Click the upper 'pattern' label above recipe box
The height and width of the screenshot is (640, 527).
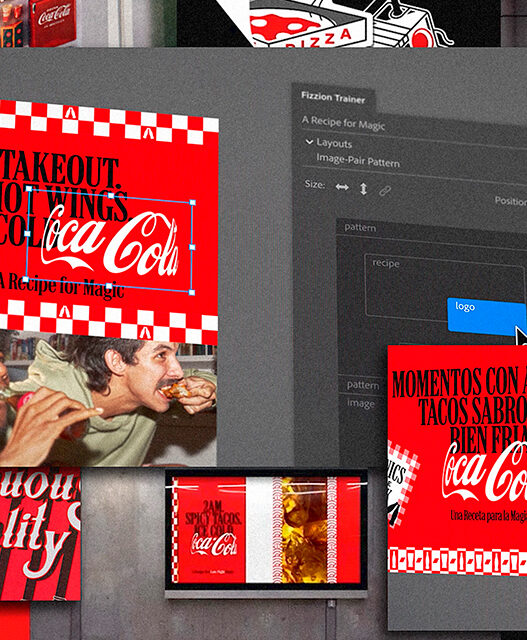pos(360,227)
